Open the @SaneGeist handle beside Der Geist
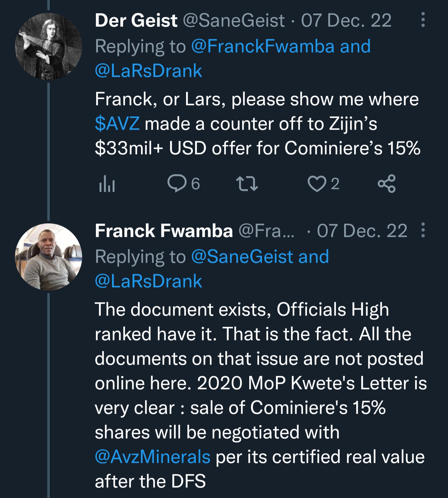This screenshot has height=498, width=448. (x=234, y=21)
